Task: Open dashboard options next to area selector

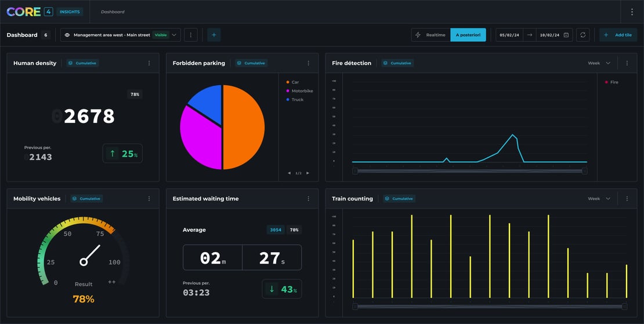Action: (190, 35)
